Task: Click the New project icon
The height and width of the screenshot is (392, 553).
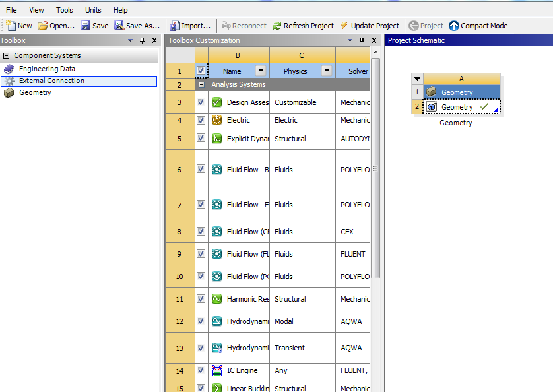Action: coord(11,25)
